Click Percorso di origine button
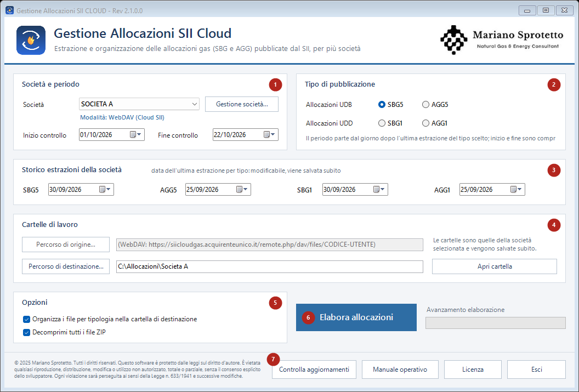This screenshot has height=392, width=579. click(66, 245)
